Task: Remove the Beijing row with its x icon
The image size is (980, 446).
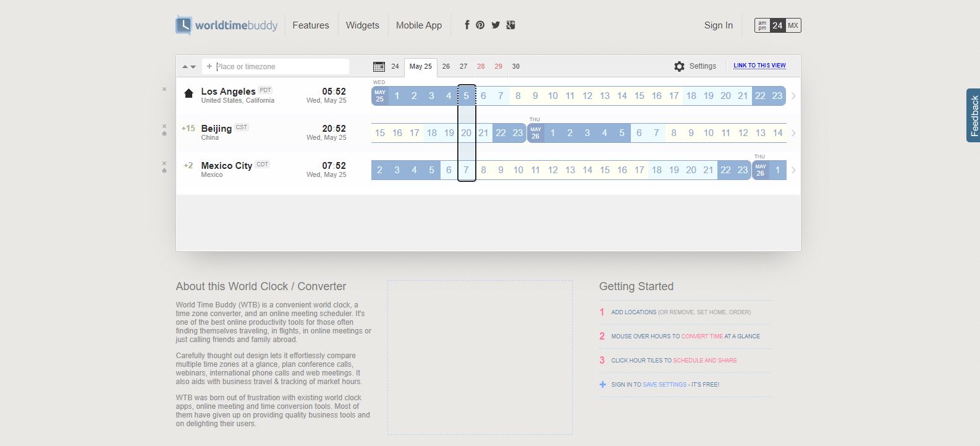Action: point(164,126)
